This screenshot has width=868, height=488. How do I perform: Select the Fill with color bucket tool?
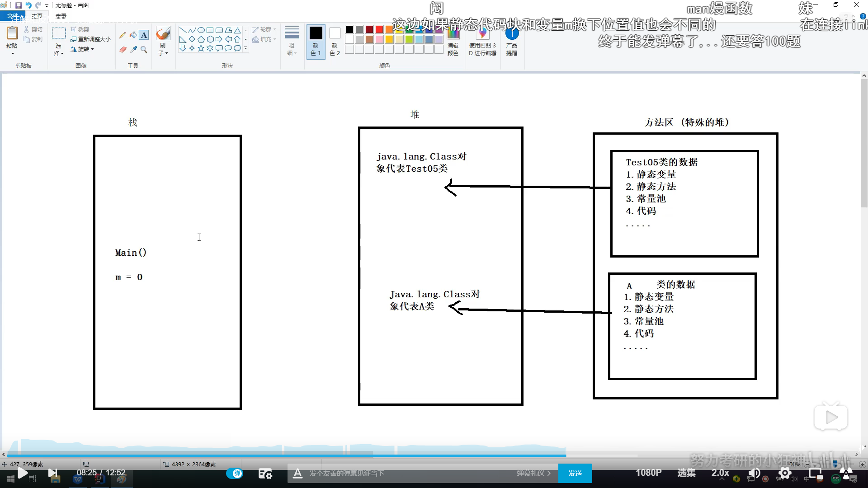(133, 35)
